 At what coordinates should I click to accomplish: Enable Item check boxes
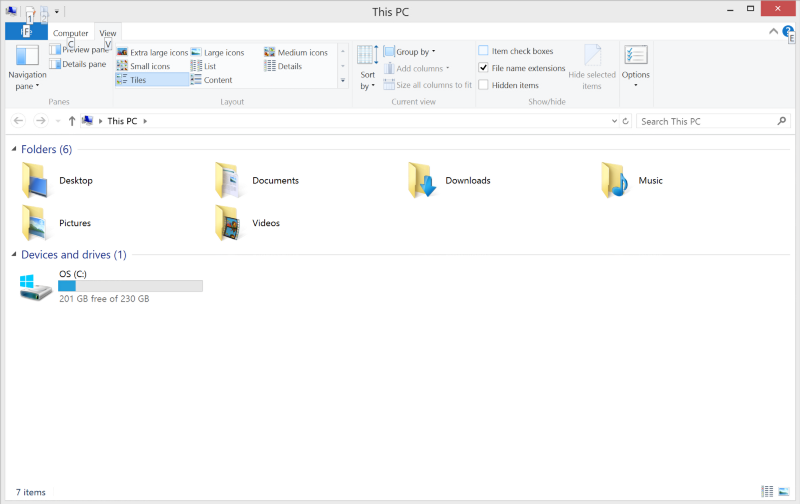coord(484,51)
